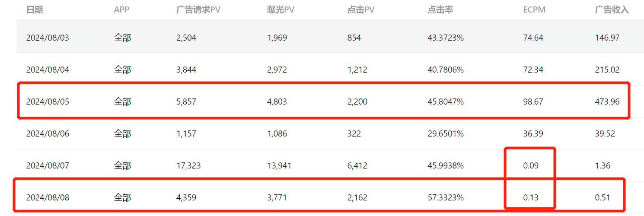Click ECPM value 0.09
644x216 pixels.
click(x=531, y=165)
